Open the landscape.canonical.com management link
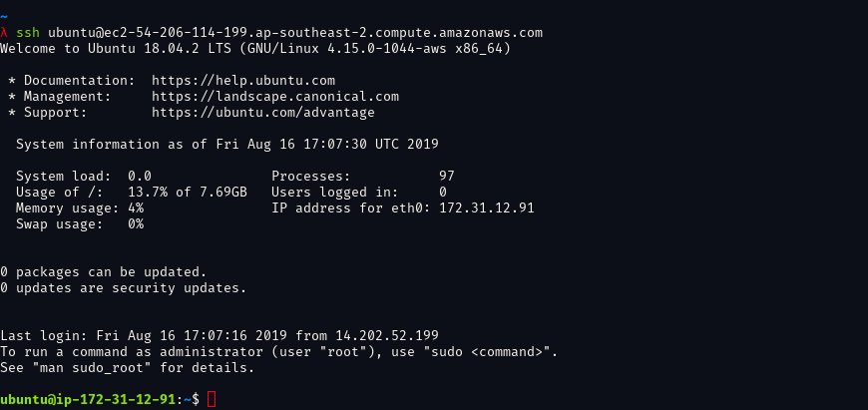The height and width of the screenshot is (410, 868). tap(275, 97)
